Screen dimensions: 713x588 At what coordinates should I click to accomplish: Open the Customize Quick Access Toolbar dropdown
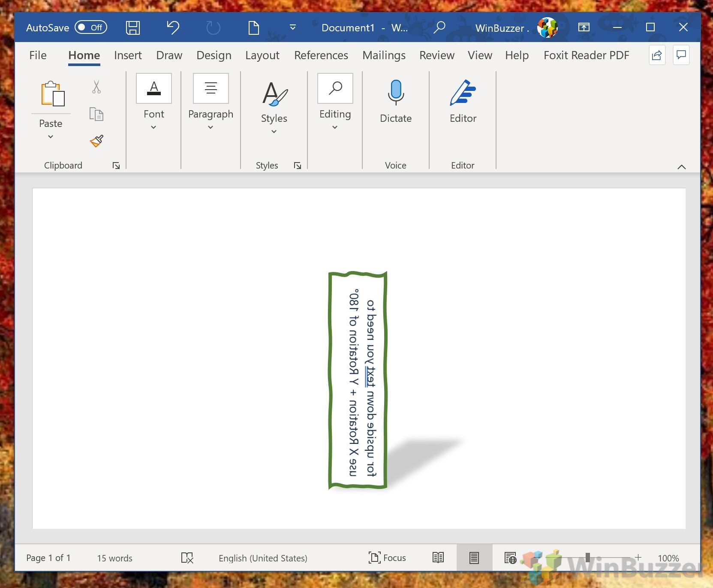click(x=293, y=27)
